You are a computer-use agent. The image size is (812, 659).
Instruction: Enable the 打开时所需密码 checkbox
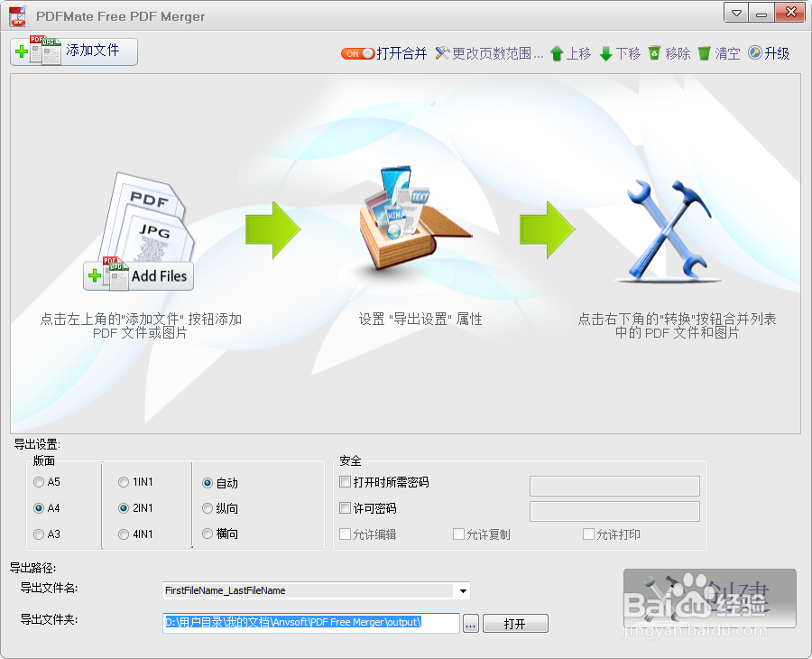click(345, 481)
